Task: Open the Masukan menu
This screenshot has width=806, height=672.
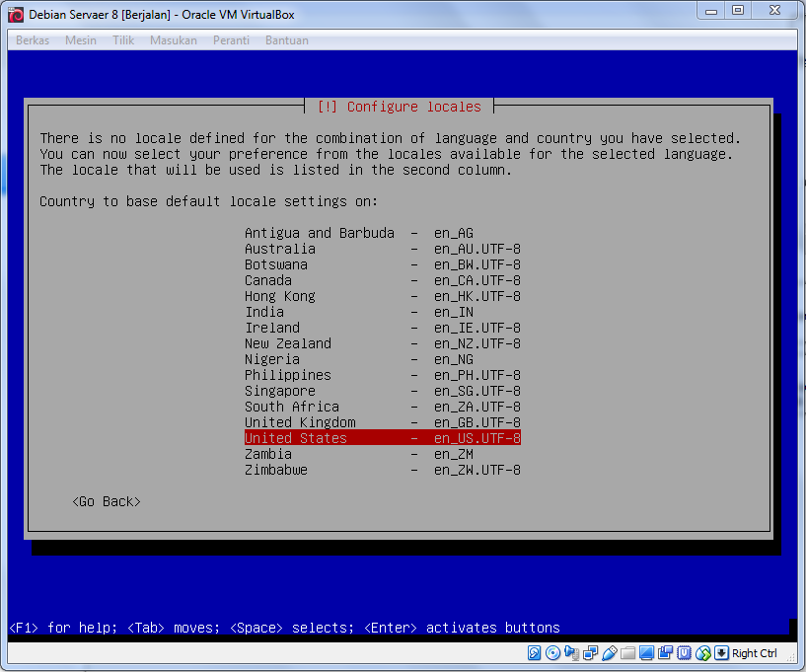Action: [174, 40]
